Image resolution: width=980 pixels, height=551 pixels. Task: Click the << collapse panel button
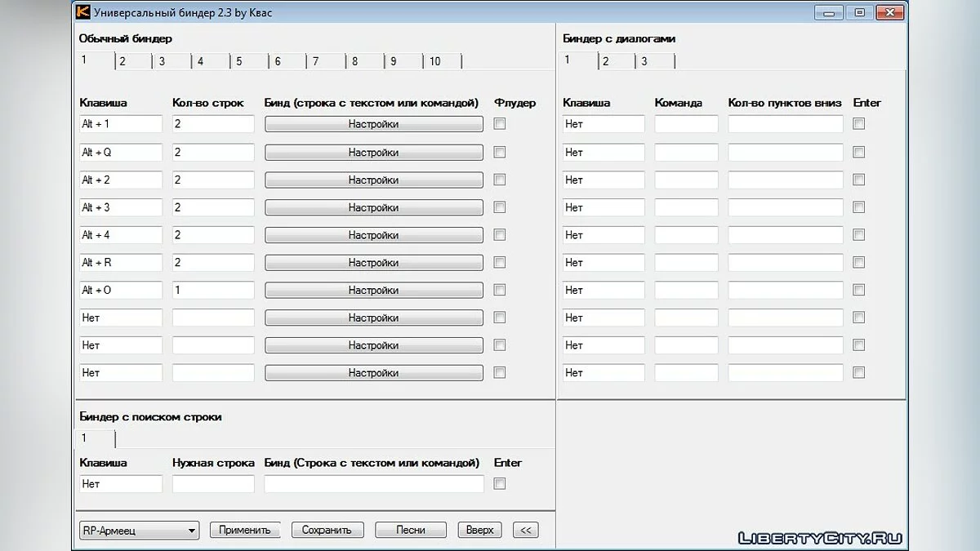(x=525, y=530)
